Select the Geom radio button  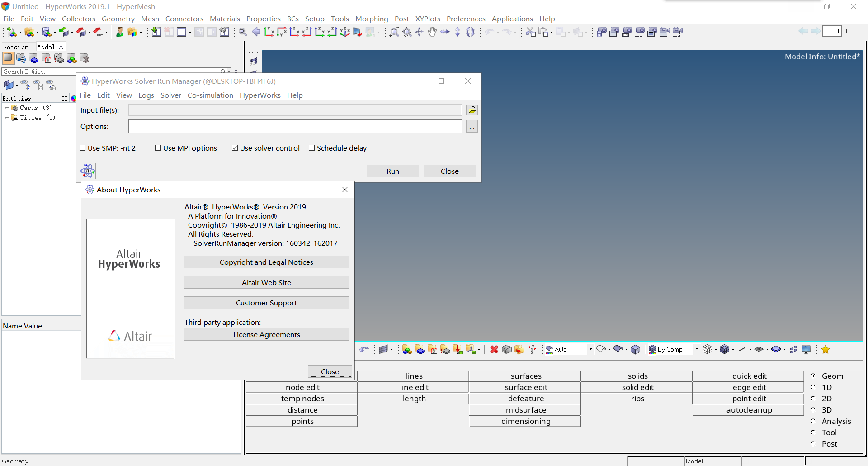pyautogui.click(x=813, y=376)
